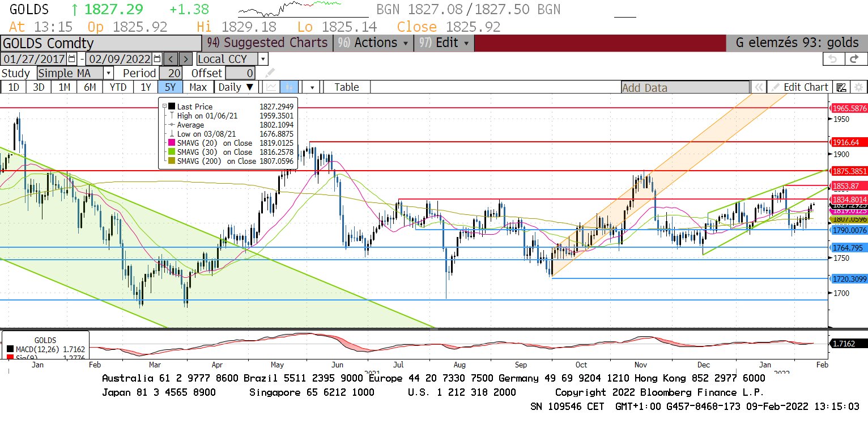Go to next date range arrow
This screenshot has width=868, height=423.
pos(186,59)
